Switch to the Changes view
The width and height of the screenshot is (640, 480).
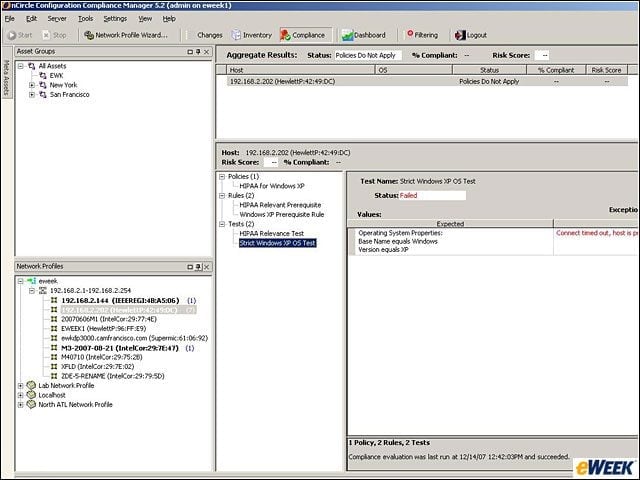209,35
